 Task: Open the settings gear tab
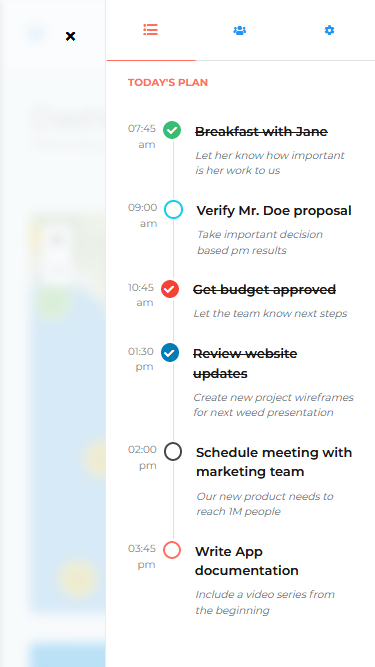tap(330, 30)
